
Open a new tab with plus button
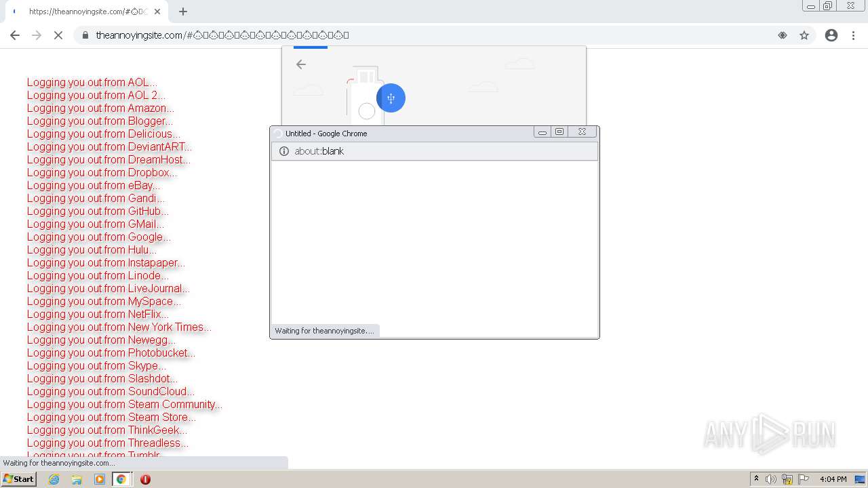[x=183, y=12]
